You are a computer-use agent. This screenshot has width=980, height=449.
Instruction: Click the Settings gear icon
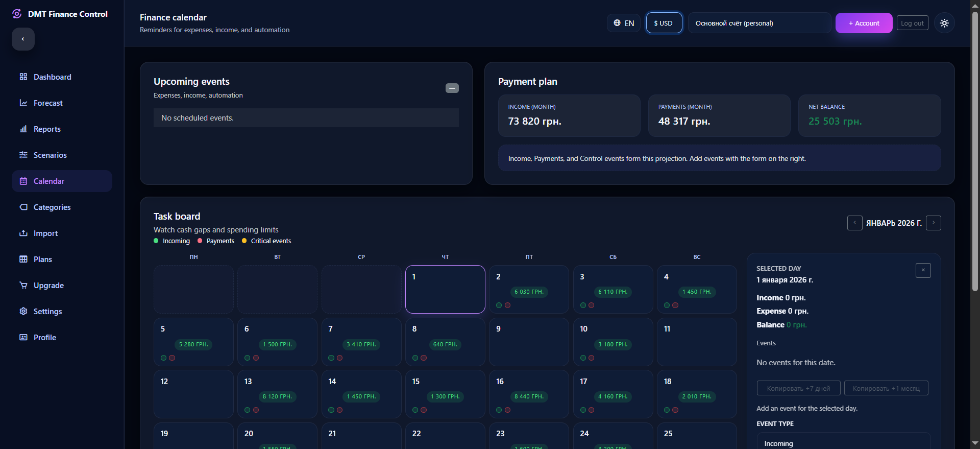click(23, 311)
